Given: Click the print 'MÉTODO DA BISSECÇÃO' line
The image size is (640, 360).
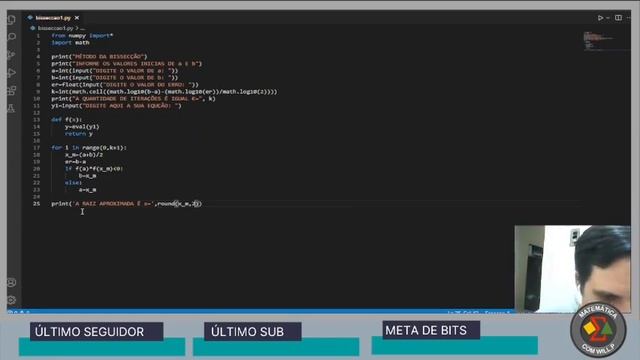Looking at the screenshot, I should click(99, 57).
